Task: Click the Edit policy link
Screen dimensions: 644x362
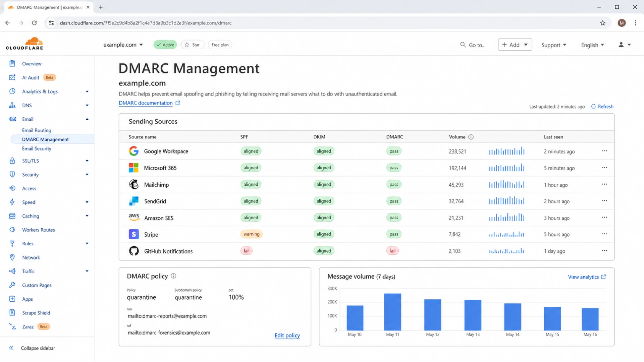Action: 287,335
